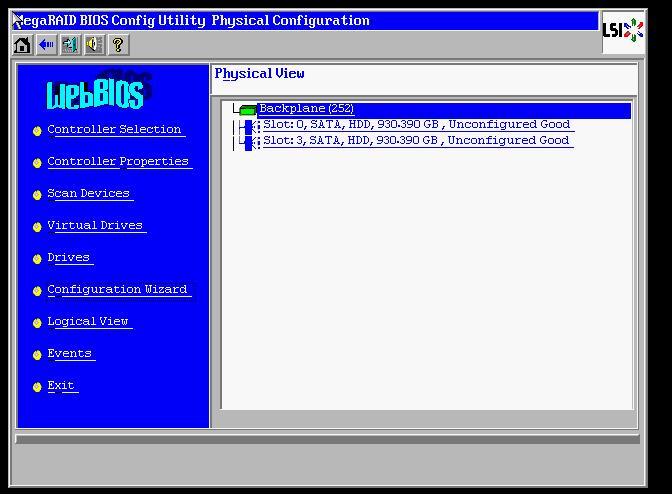This screenshot has height=494, width=672.
Task: Click the Exit door toolbar icon
Action: coord(70,45)
